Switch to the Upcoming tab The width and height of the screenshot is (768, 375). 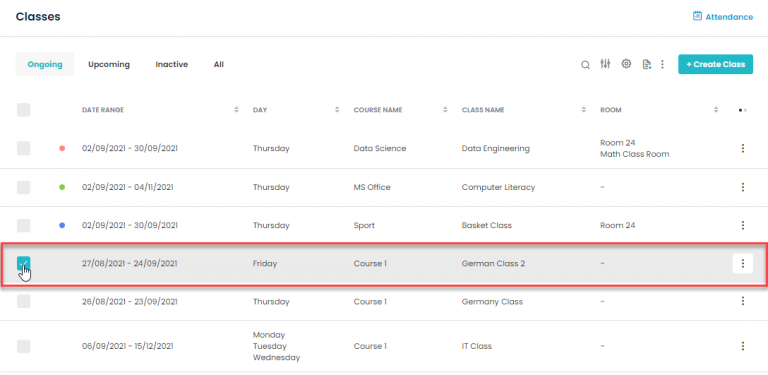coord(109,64)
